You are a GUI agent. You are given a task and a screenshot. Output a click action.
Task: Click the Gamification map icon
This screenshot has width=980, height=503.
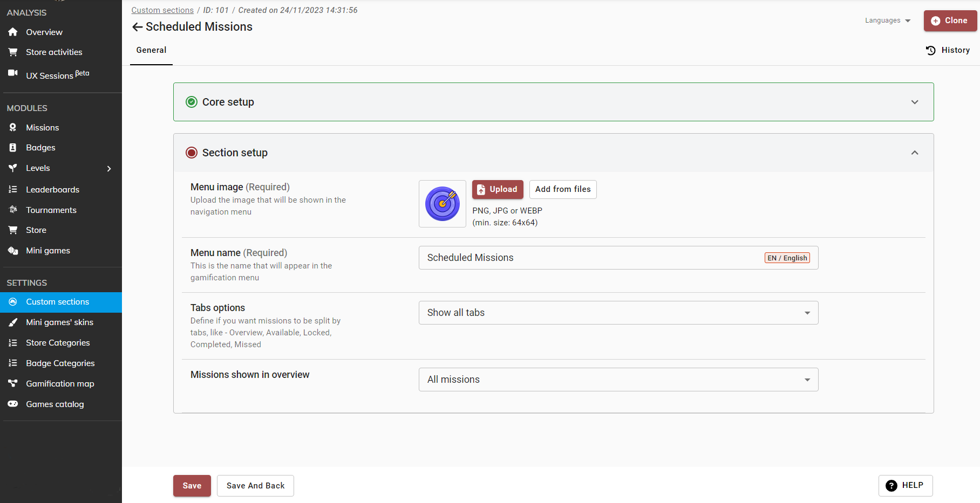(13, 383)
